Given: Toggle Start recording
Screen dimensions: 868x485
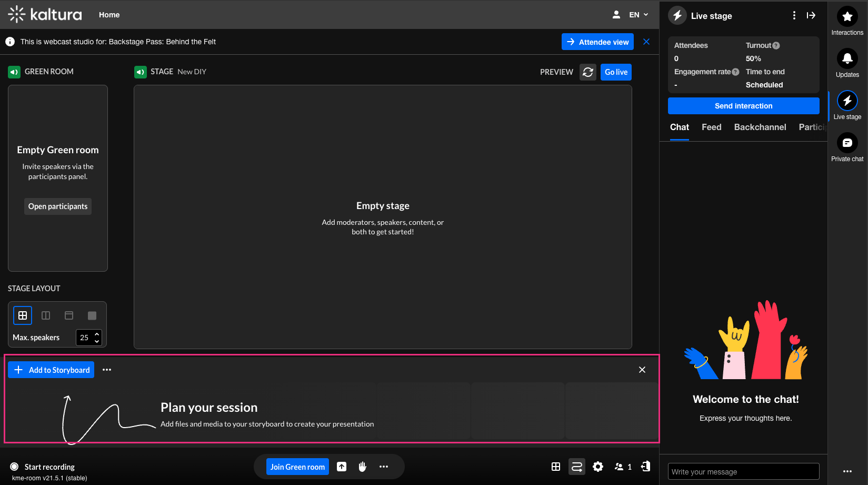Looking at the screenshot, I should click(x=15, y=467).
